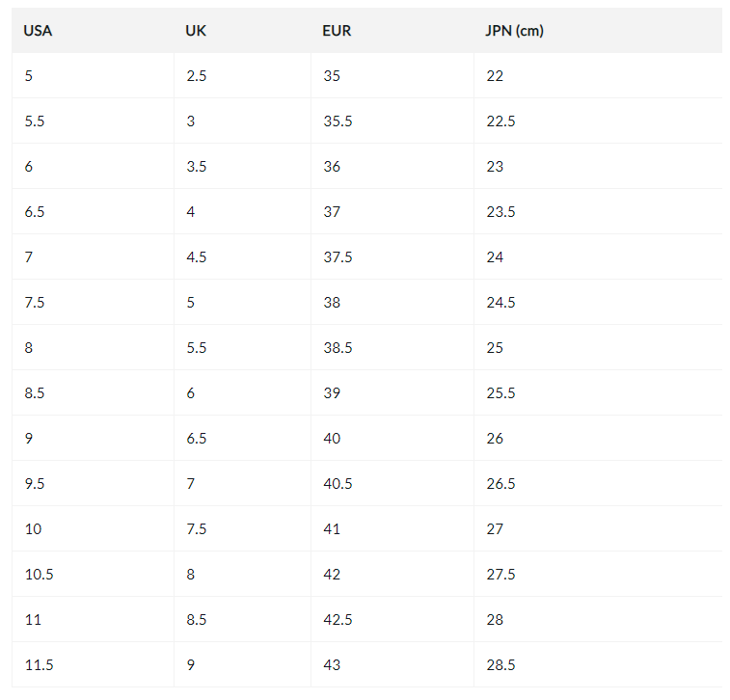Select the EUR 42.5 cell
The image size is (730, 700).
[338, 620]
